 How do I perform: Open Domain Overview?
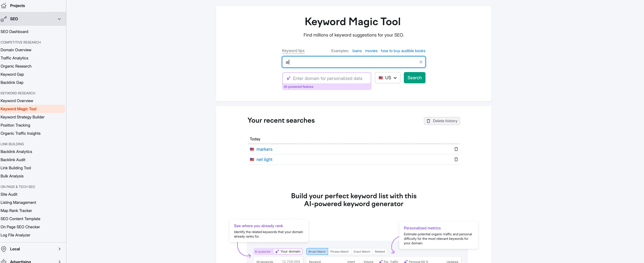pos(16,50)
